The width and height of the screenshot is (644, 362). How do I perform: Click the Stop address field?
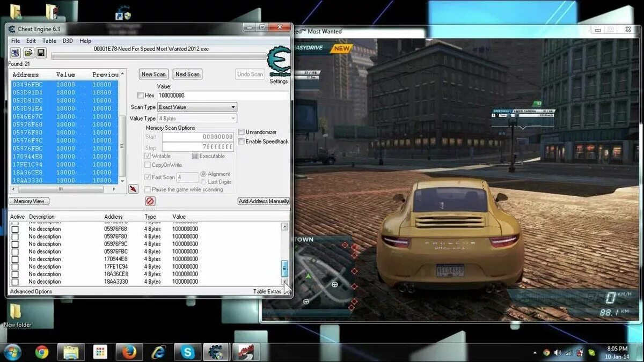click(x=198, y=146)
